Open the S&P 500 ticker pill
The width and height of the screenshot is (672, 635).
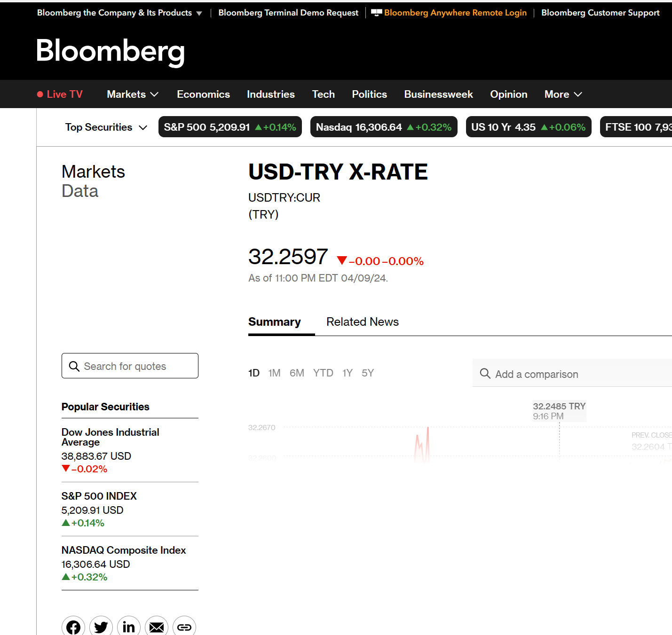[x=230, y=127]
